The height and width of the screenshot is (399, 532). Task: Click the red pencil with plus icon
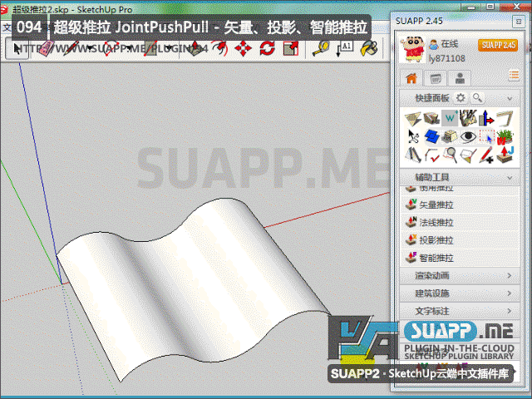coord(486,155)
